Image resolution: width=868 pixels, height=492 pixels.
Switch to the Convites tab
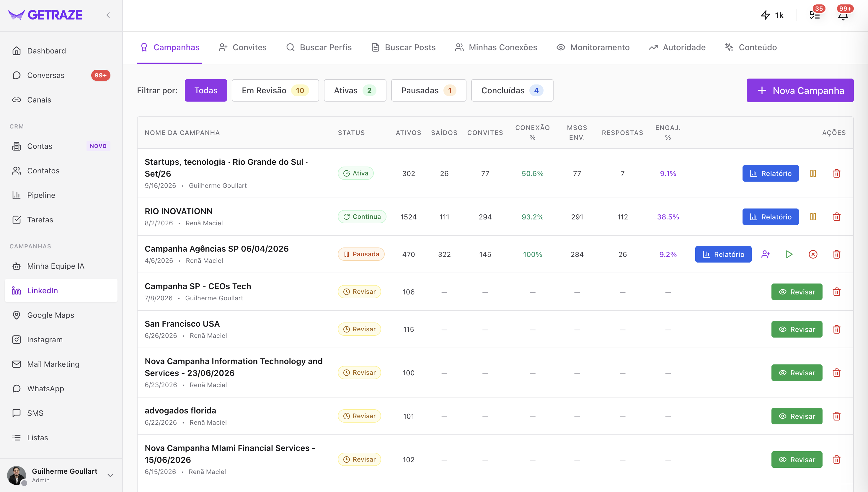coord(242,47)
